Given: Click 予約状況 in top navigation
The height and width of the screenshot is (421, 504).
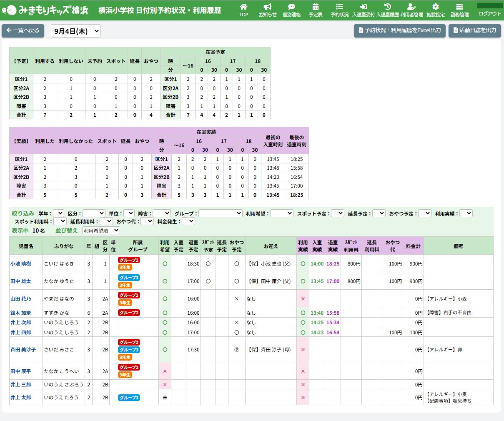Looking at the screenshot, I should tap(339, 10).
